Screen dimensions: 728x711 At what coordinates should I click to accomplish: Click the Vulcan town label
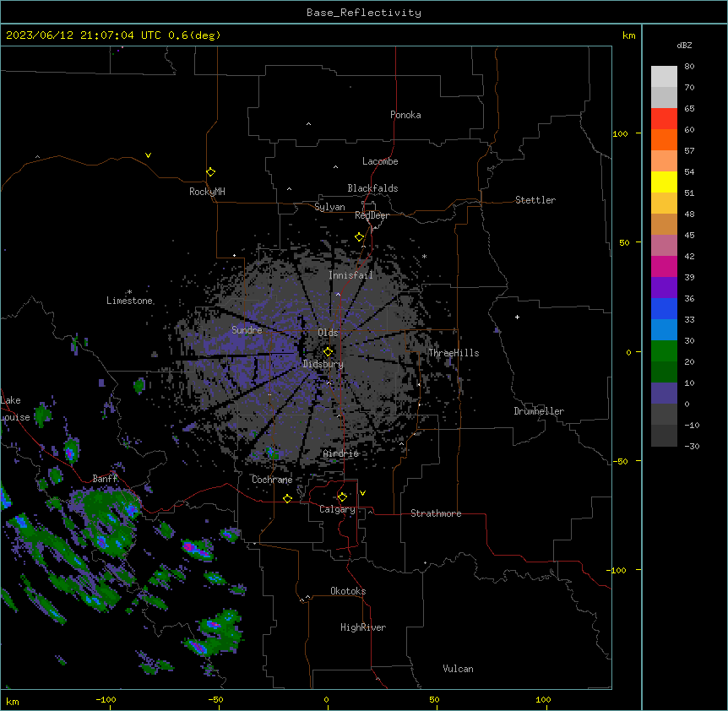click(x=459, y=669)
